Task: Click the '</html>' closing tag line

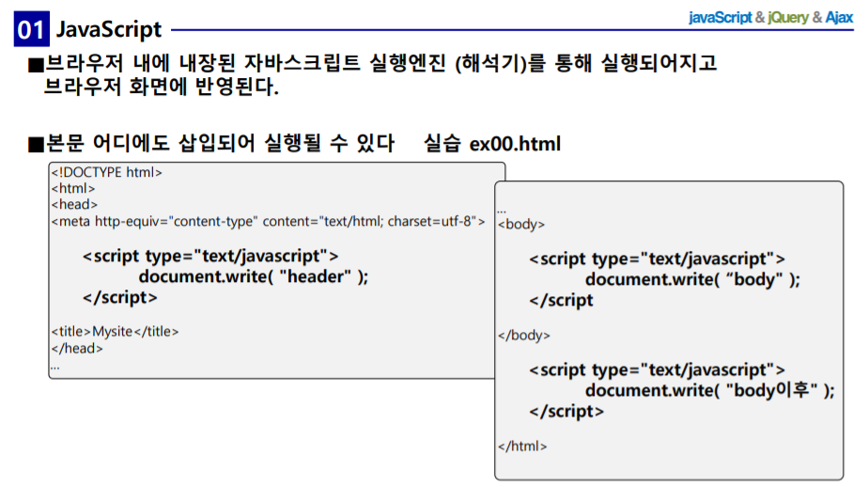Action: click(x=522, y=446)
